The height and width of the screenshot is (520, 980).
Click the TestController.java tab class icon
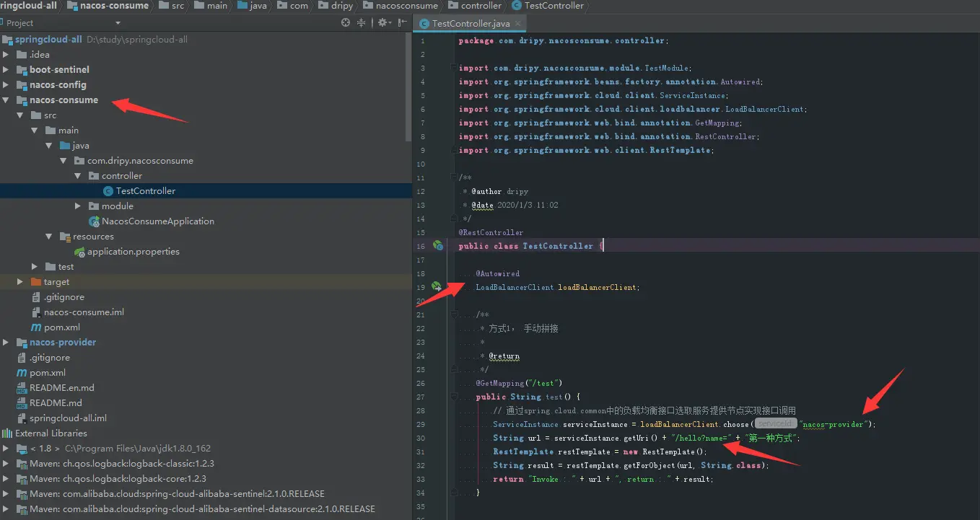(x=424, y=24)
